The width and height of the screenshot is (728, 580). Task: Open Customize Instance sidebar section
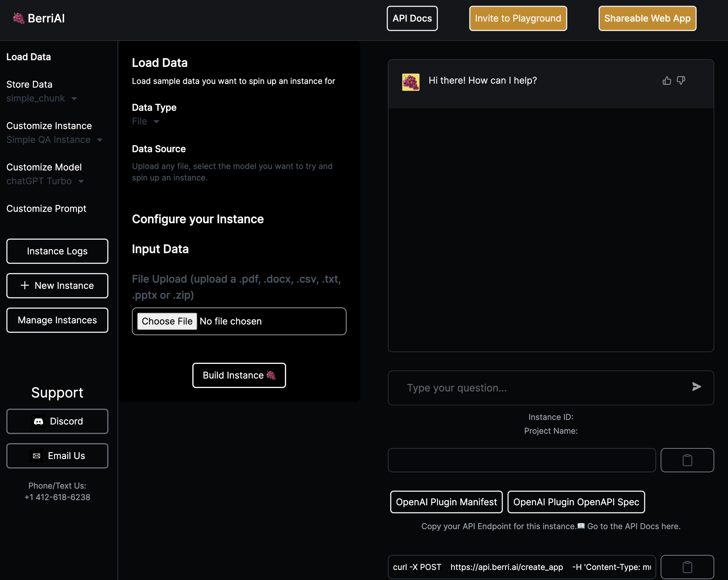pyautogui.click(x=49, y=126)
